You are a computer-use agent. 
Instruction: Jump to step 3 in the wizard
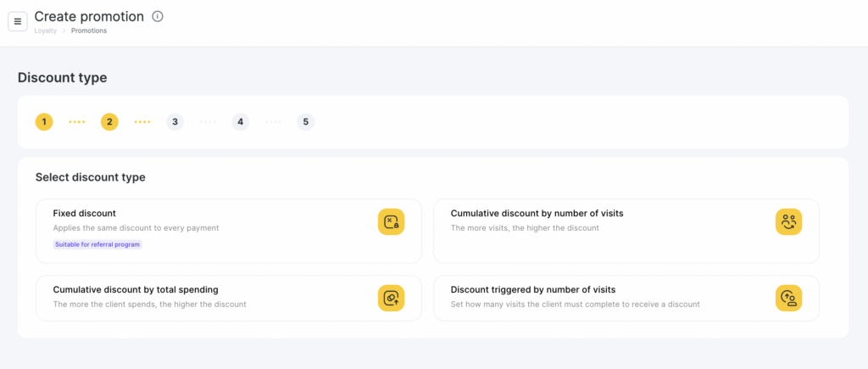(x=175, y=122)
